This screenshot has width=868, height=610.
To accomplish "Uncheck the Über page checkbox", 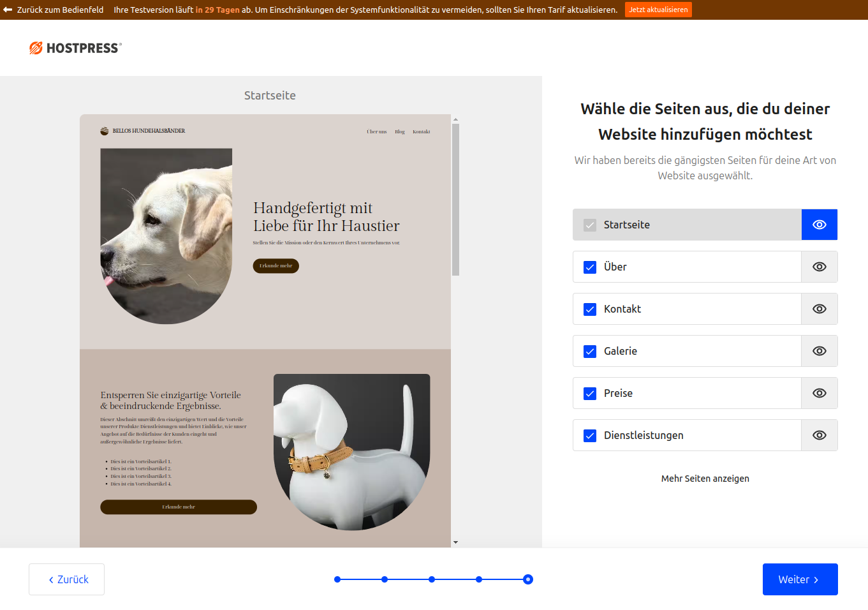I will [x=590, y=267].
